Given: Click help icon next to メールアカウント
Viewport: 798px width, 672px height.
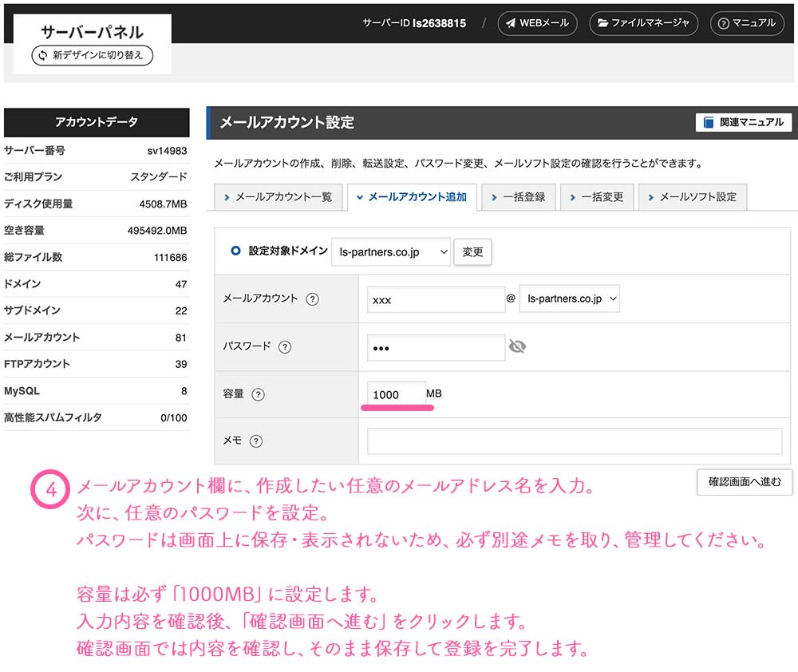Looking at the screenshot, I should pyautogui.click(x=312, y=299).
